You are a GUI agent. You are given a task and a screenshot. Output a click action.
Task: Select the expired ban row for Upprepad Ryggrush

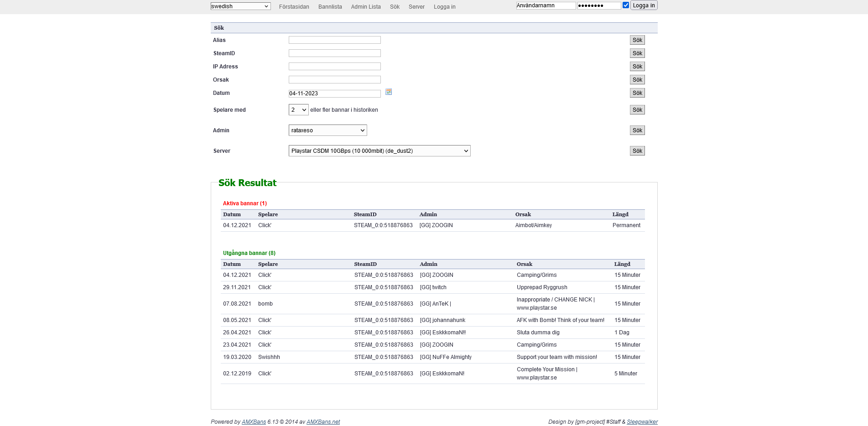coord(432,287)
